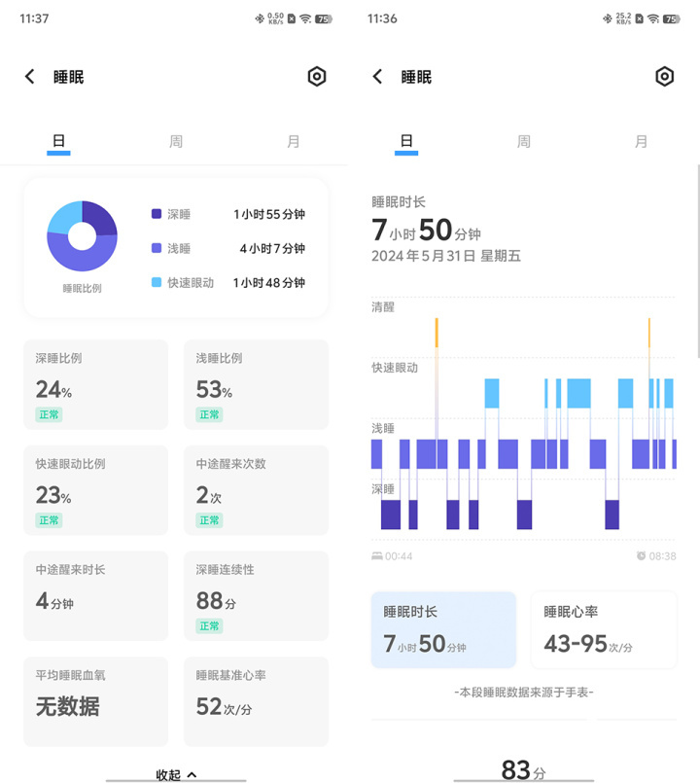Open the 深睡比例 24% card

pyautogui.click(x=96, y=384)
